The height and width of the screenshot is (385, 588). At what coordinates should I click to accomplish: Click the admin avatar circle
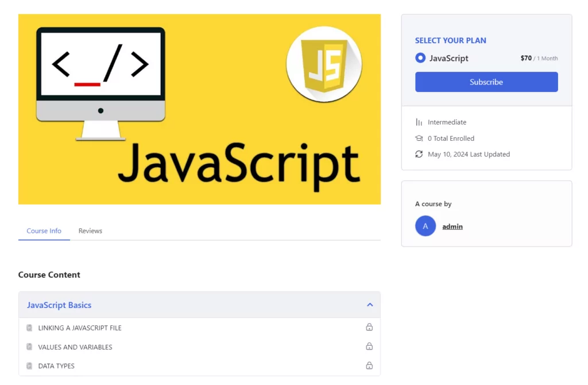click(425, 226)
